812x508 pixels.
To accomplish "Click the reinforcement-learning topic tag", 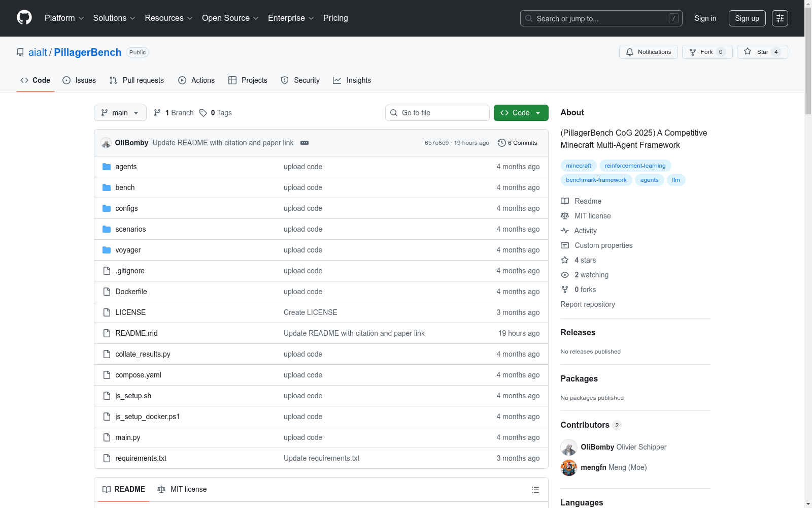I will coord(635,166).
